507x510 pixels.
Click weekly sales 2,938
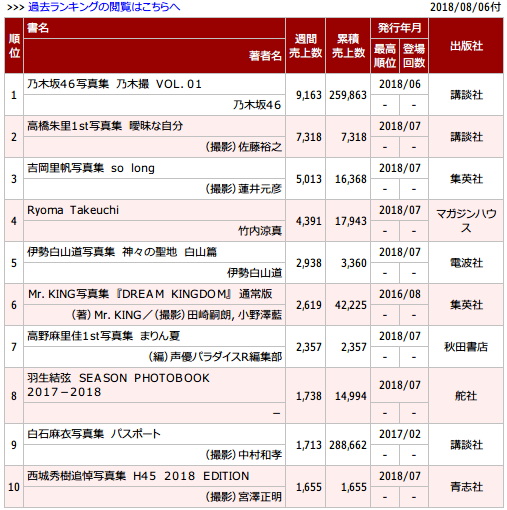click(309, 263)
